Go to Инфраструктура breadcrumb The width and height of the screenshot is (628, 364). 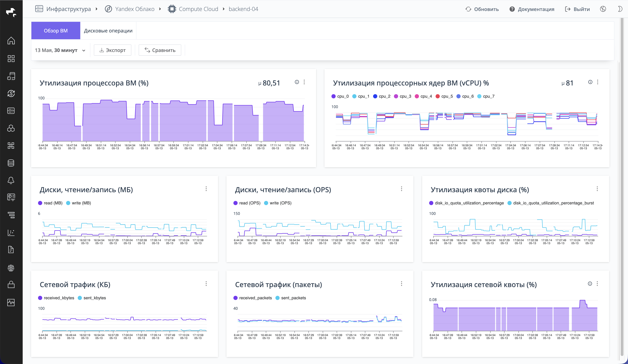63,9
